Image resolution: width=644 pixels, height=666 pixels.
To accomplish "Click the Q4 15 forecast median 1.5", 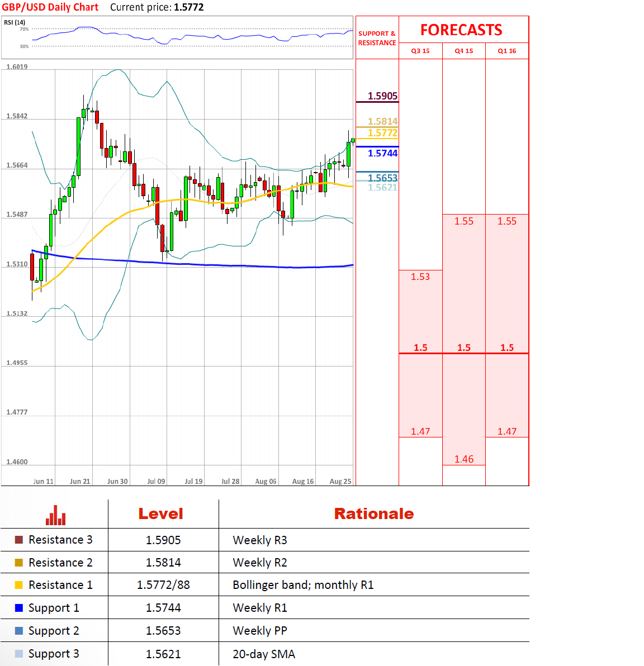I will 464,348.
